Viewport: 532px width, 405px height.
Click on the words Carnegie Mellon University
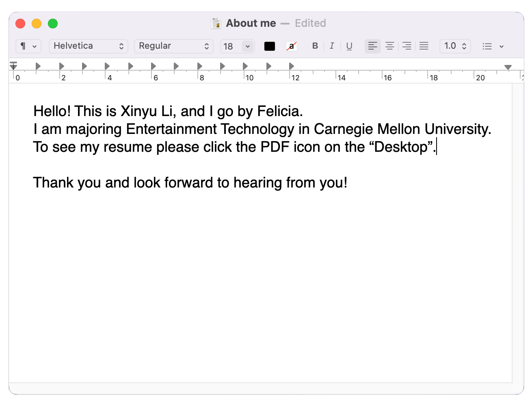tap(401, 129)
